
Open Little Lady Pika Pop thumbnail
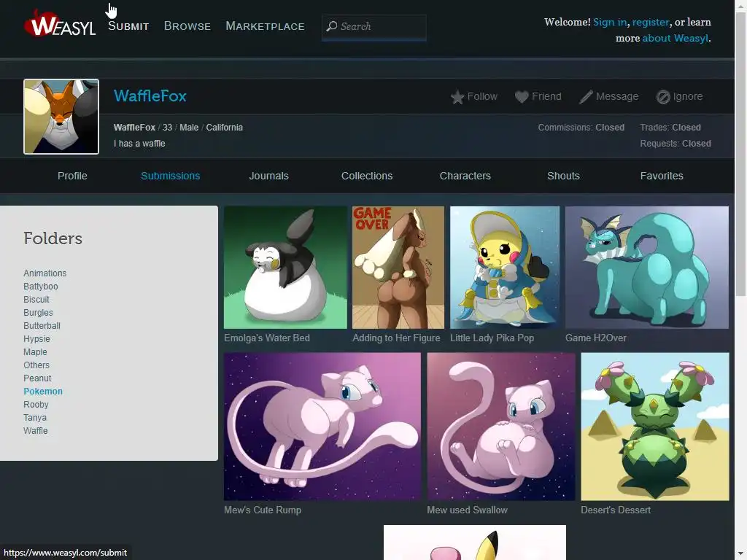click(505, 267)
